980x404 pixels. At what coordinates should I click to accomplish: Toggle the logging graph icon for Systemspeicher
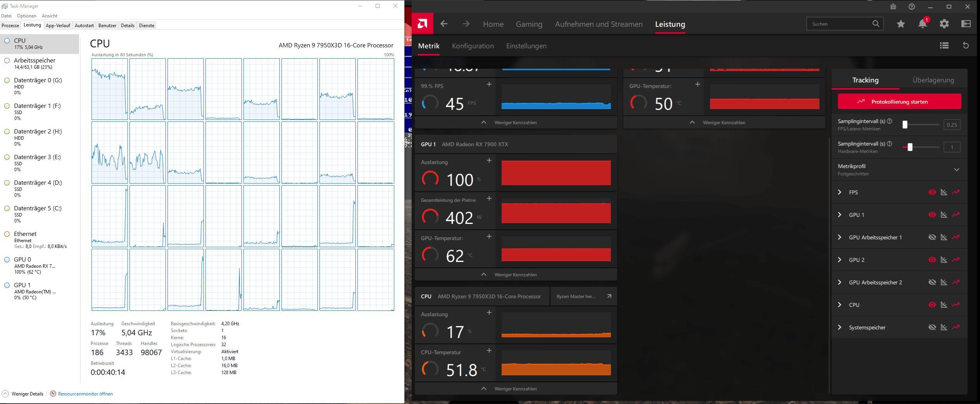point(956,327)
